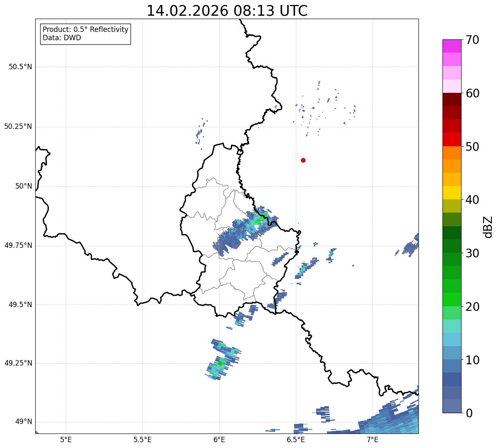Click the '5.5°E' longitude label
This screenshot has width=498, height=448.
[143, 439]
